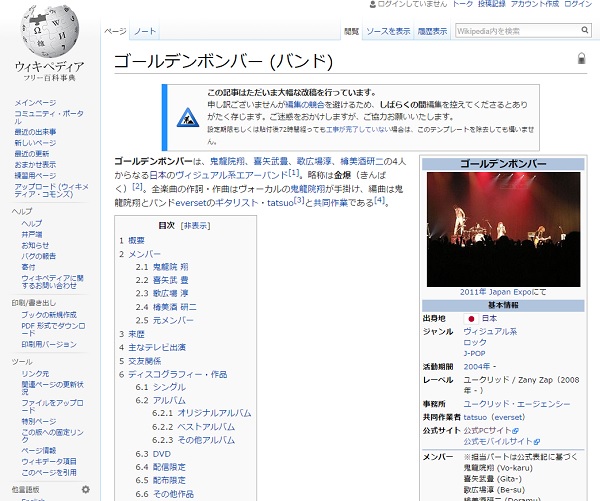Open ウィキデータ項目 in the sidebar
This screenshot has width=600, height=501.
[49, 462]
